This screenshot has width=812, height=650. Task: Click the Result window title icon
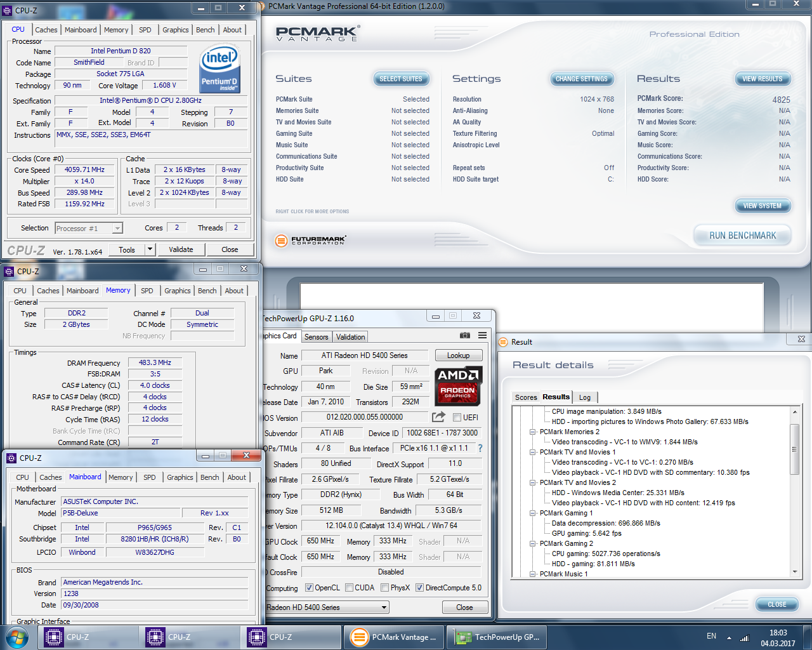[x=503, y=342]
